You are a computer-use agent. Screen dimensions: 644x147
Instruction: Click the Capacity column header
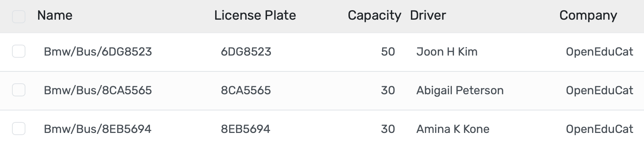point(374,15)
